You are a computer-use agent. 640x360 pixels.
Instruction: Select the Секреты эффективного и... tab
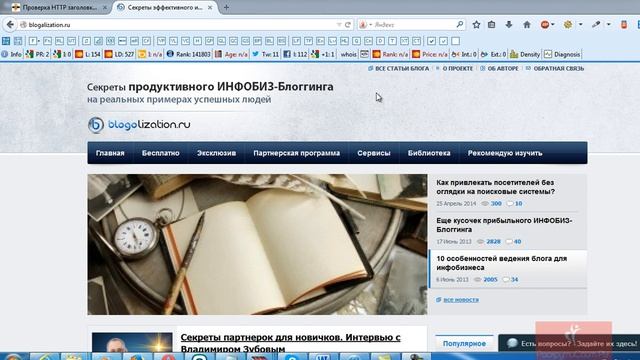165,7
